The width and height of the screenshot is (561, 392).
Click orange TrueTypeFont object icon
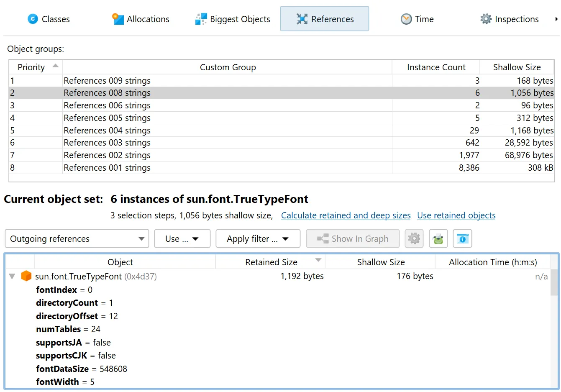(26, 276)
